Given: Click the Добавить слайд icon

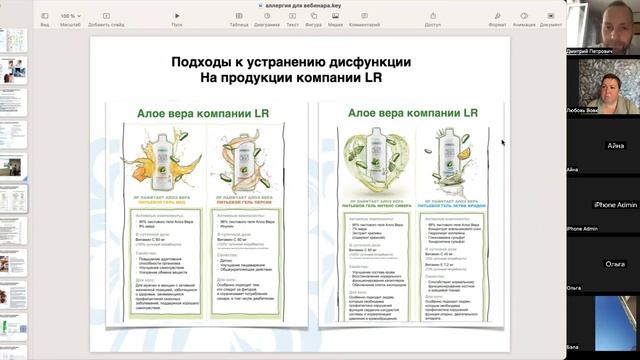Looking at the screenshot, I should 106,16.
